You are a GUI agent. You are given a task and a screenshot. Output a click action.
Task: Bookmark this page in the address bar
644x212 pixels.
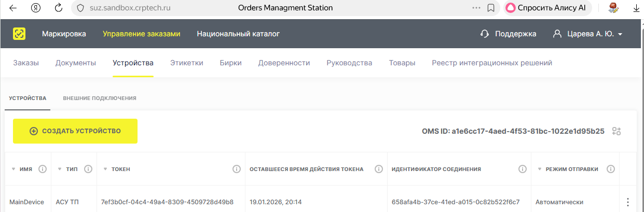491,8
